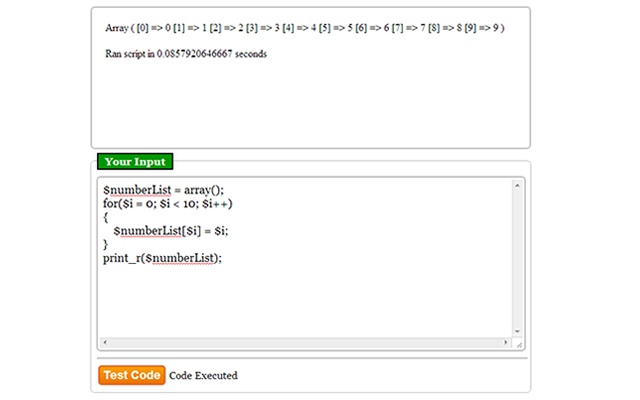Screen dimensions: 640x400
Task: Click the vertical scrollbar up arrow
Action: pyautogui.click(x=517, y=185)
